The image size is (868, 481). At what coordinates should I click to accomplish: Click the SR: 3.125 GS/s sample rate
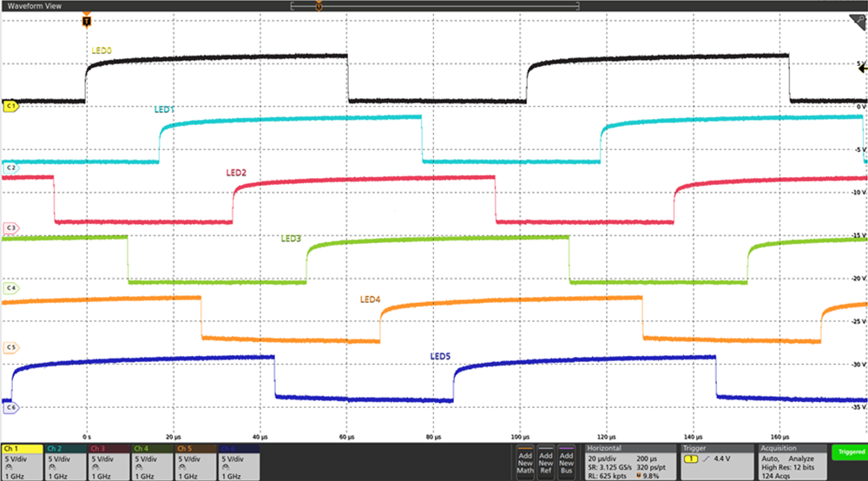click(609, 468)
